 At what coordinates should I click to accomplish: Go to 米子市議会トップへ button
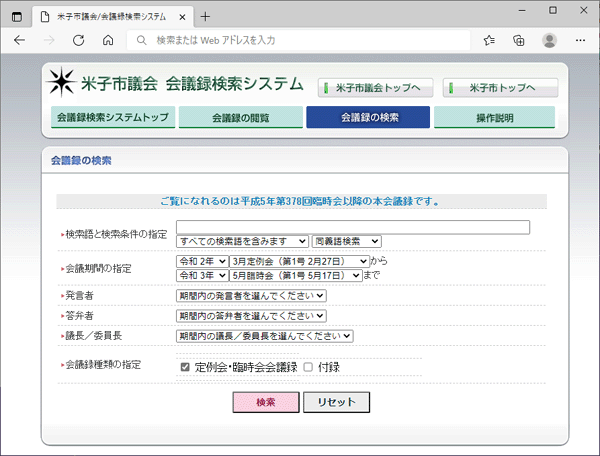[375, 88]
